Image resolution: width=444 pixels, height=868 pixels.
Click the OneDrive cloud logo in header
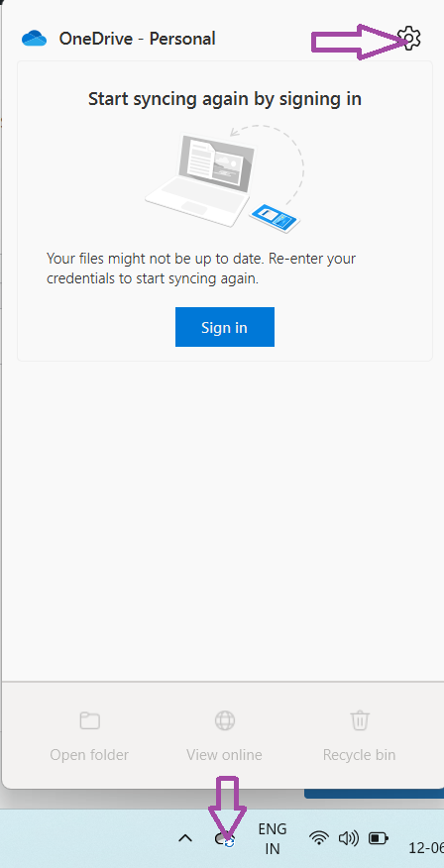click(x=35, y=39)
